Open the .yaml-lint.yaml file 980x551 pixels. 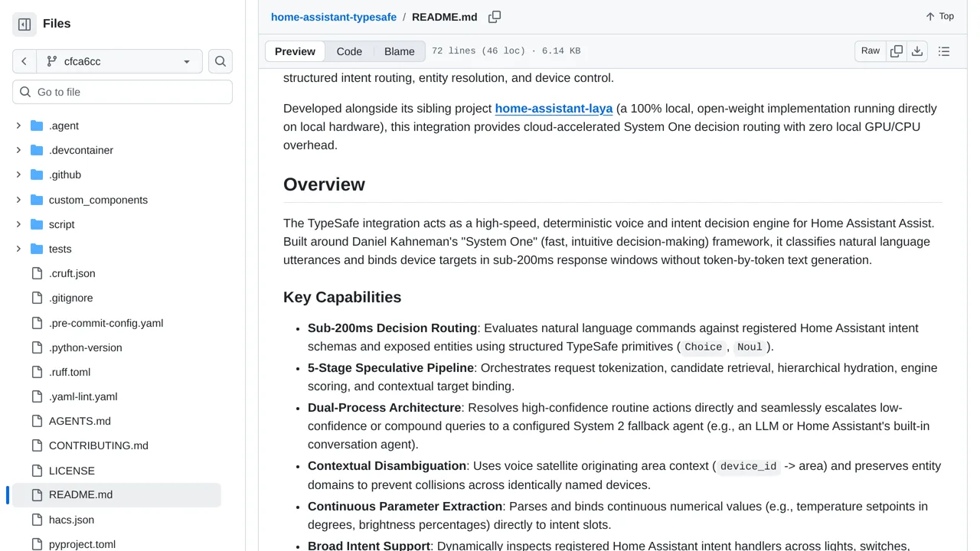coord(83,396)
